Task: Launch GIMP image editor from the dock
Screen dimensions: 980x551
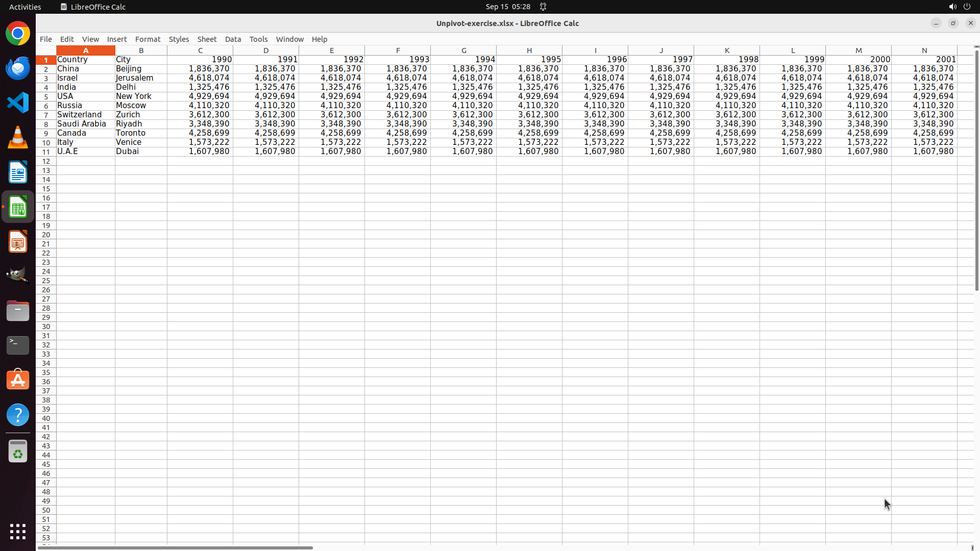Action: pyautogui.click(x=18, y=276)
